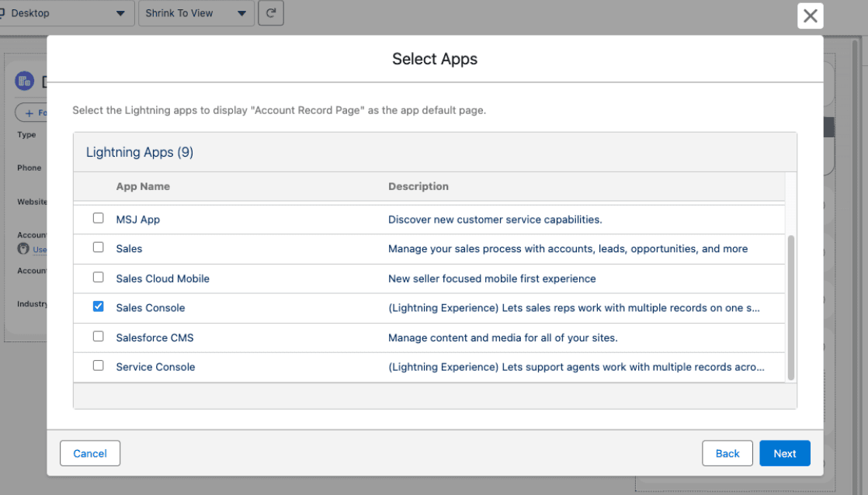The image size is (868, 495).
Task: Click the Service Console app name
Action: coord(155,367)
